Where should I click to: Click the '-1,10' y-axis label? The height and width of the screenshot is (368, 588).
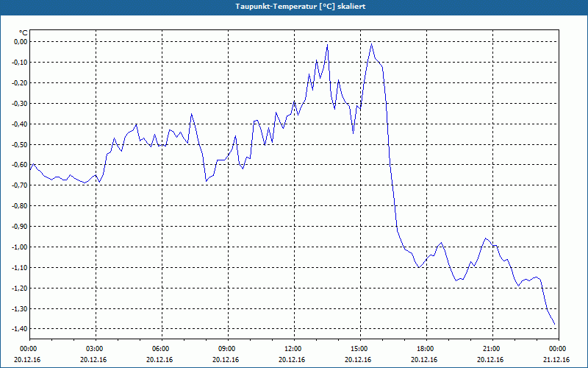click(20, 268)
